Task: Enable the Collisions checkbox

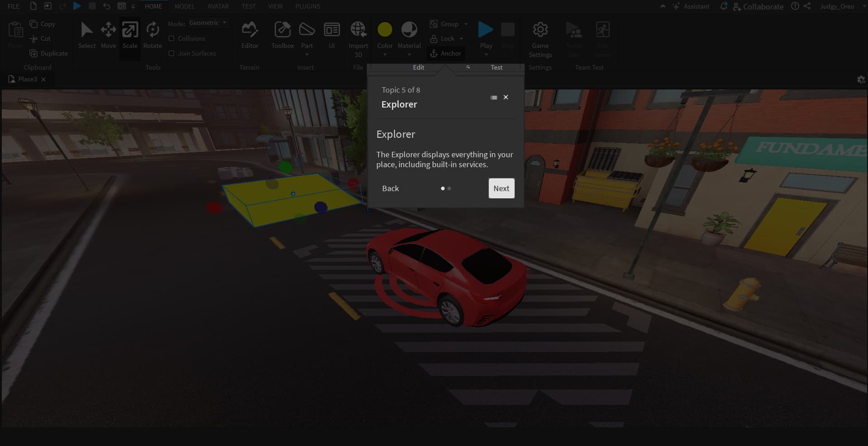Action: pos(171,38)
